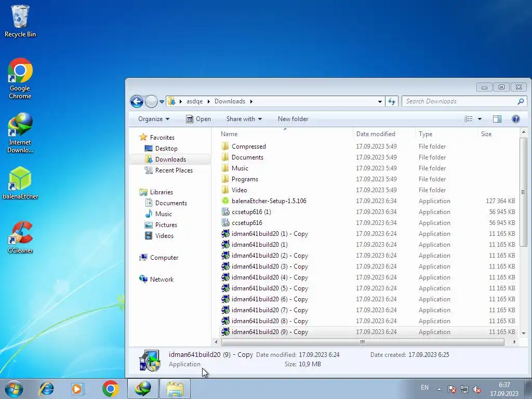532x399 pixels.
Task: Click the vertical scrollbar up arrow
Action: (524, 131)
